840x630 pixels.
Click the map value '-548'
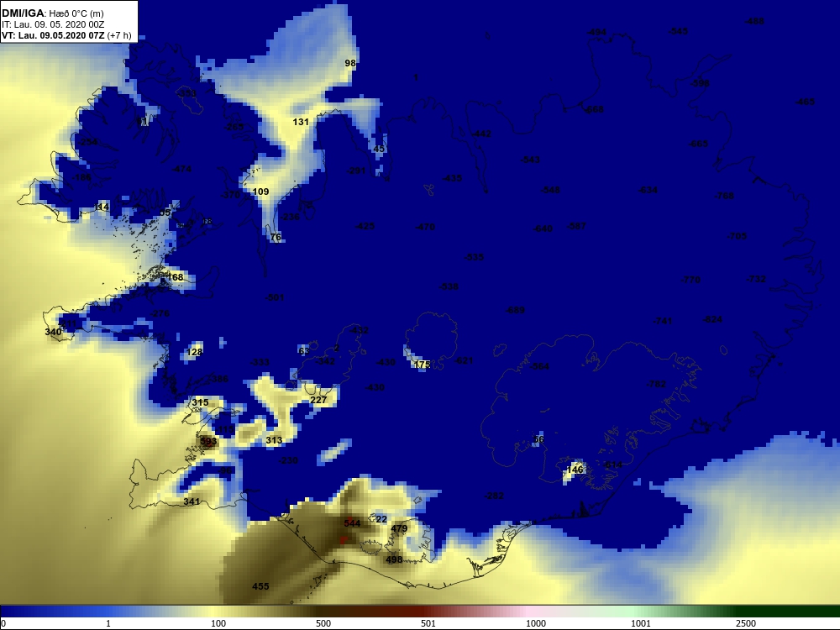(x=550, y=190)
